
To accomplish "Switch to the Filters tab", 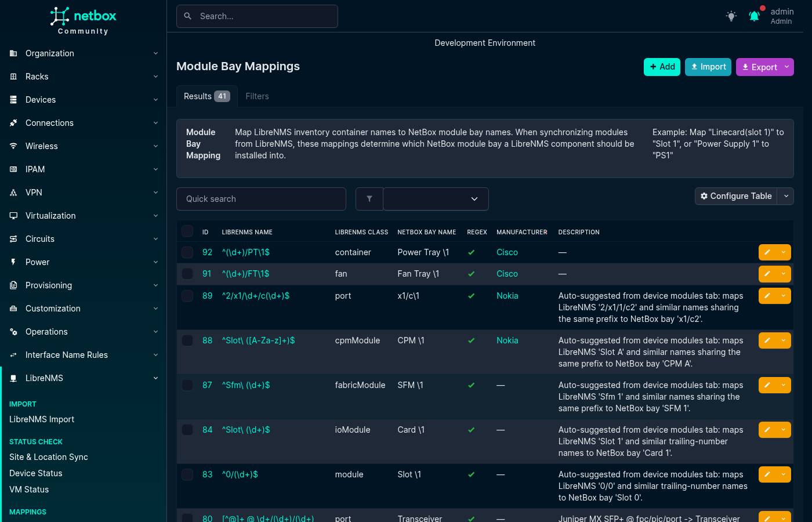I will point(257,96).
